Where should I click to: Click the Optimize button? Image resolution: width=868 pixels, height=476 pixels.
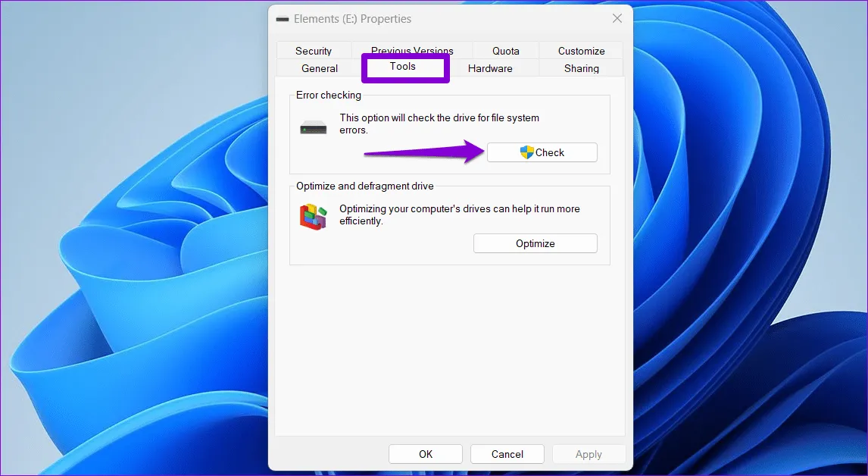click(x=535, y=243)
